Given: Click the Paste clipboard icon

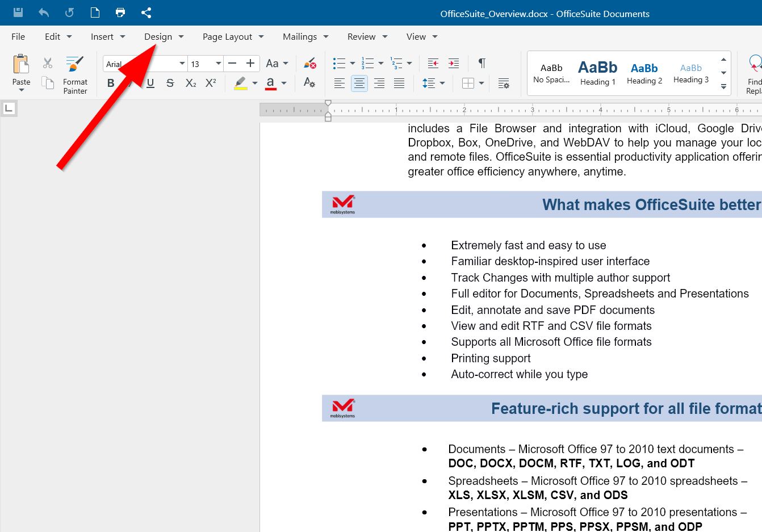Looking at the screenshot, I should [x=21, y=65].
